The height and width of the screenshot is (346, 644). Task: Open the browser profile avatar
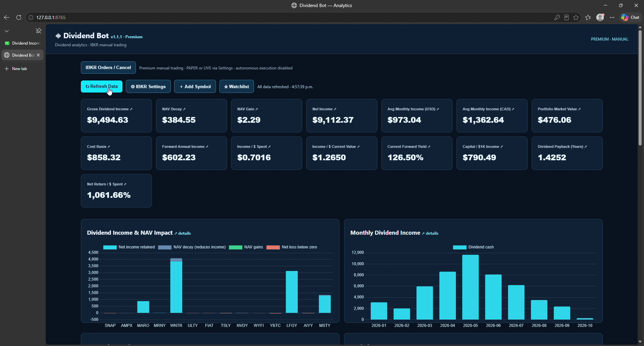tap(600, 17)
